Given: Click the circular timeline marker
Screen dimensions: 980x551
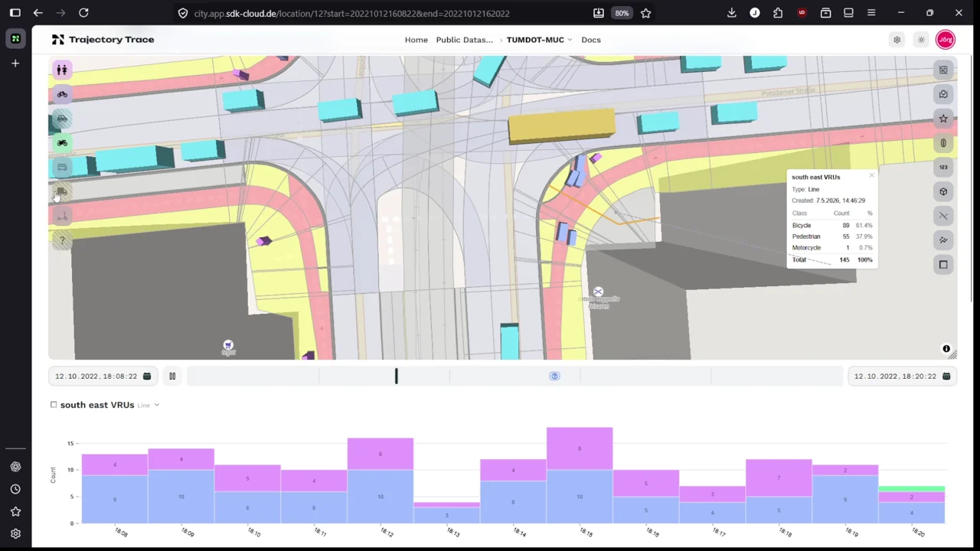Looking at the screenshot, I should click(x=554, y=376).
